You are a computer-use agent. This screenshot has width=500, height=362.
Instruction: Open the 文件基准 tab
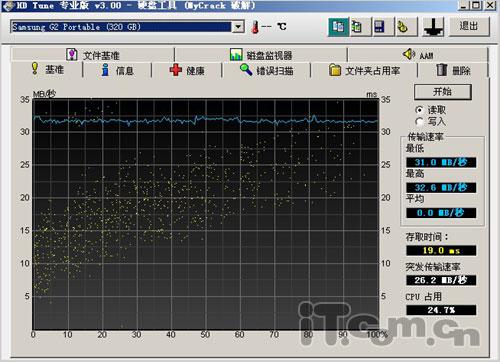[93, 55]
